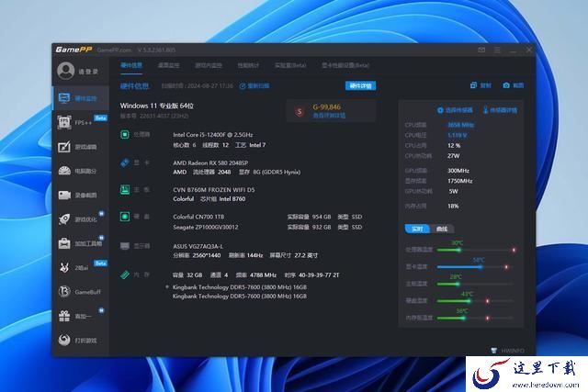The height and width of the screenshot is (392, 588).
Task: Click the disk temperature bar at 43°C
Action: point(476,301)
